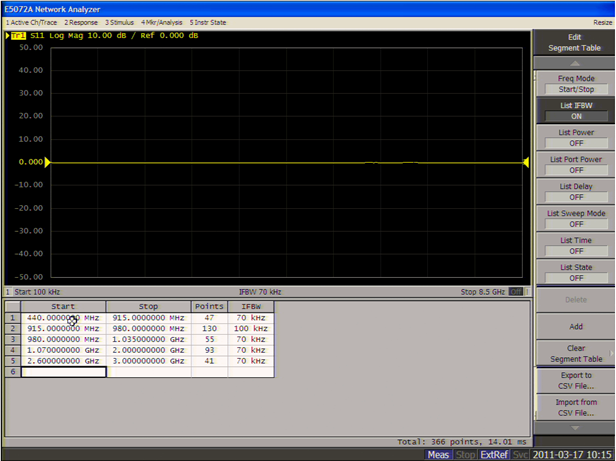Click the Edit Segment Table header
This screenshot has width=616, height=461.
pyautogui.click(x=574, y=42)
